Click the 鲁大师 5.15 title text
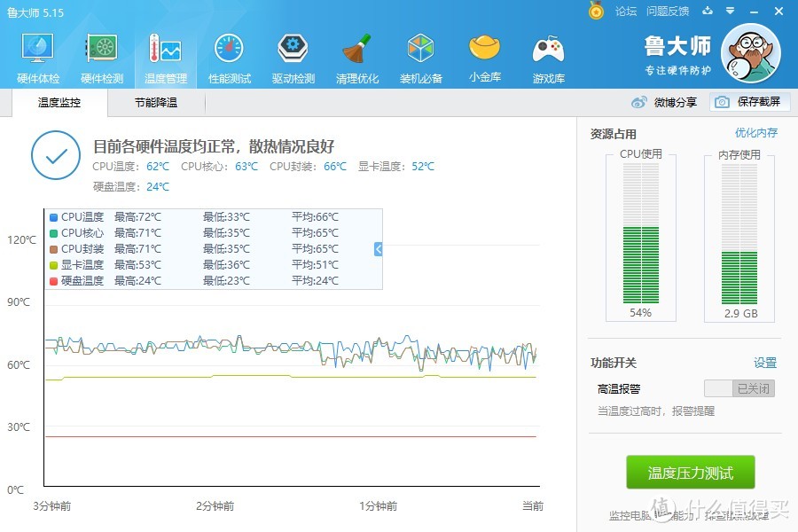 pos(35,12)
